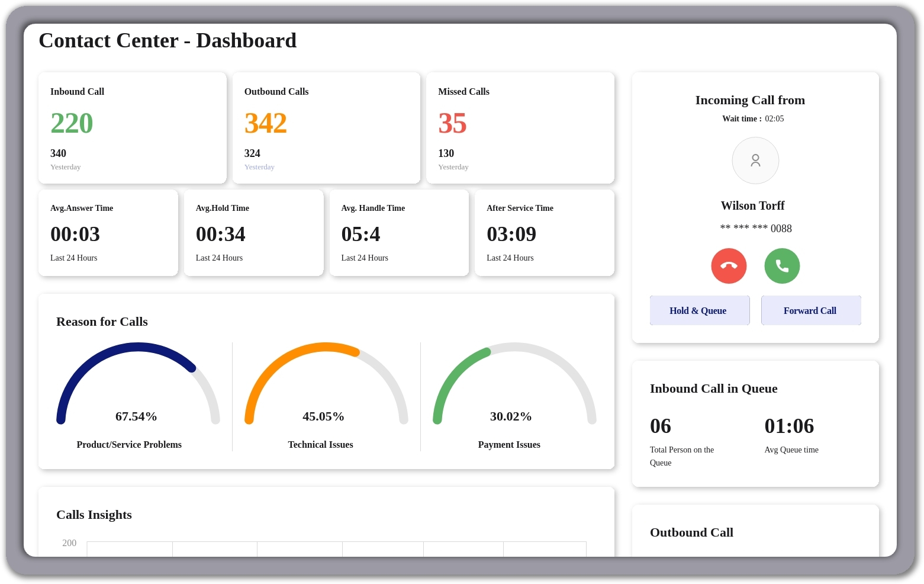Screen dimensions: 924x584
Task: View the Avg.Answer Time metric card
Action: (108, 232)
